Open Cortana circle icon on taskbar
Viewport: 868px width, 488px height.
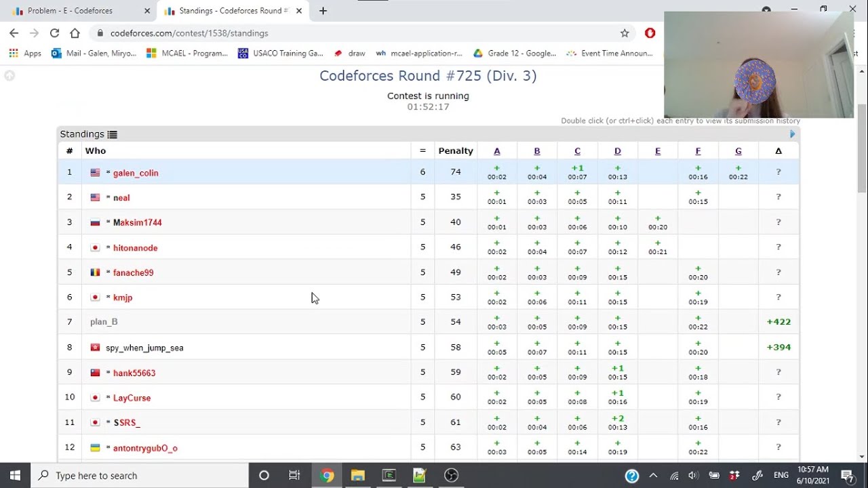[264, 475]
